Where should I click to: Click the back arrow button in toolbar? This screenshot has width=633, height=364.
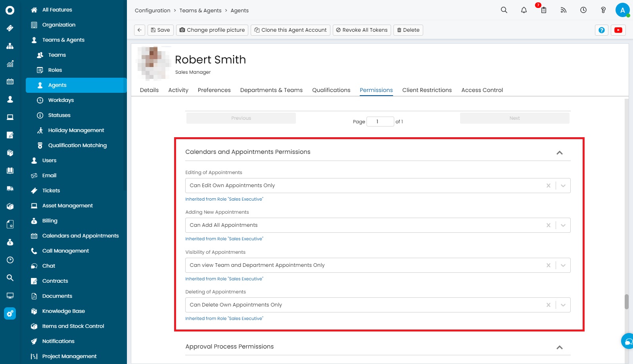140,30
